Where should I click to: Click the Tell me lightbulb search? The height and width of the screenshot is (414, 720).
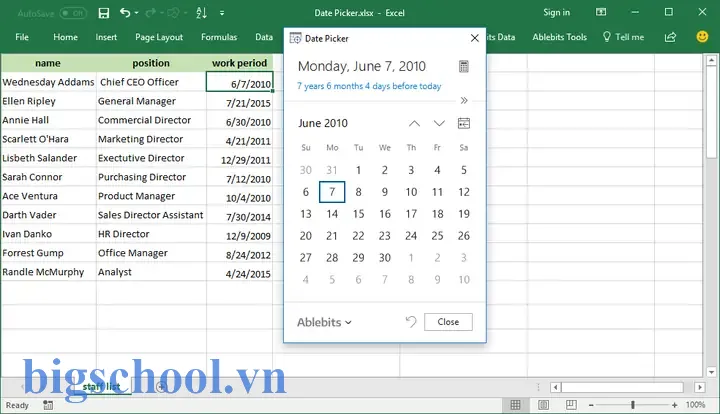(x=623, y=37)
